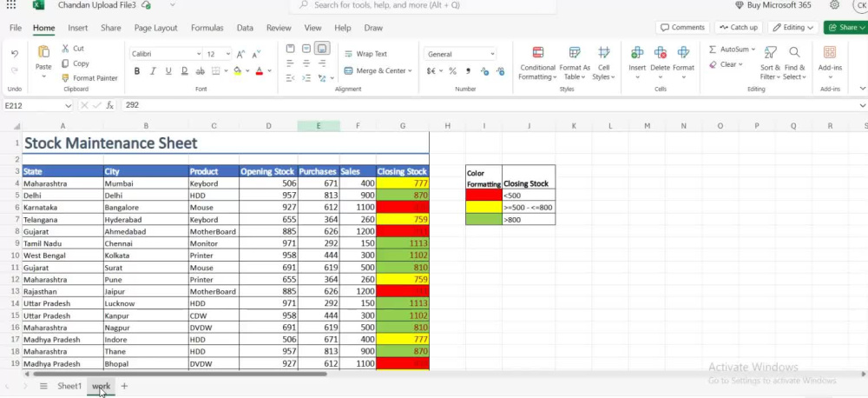868x398 pixels.
Task: Expand the font size 12 dropdown
Action: [228, 55]
